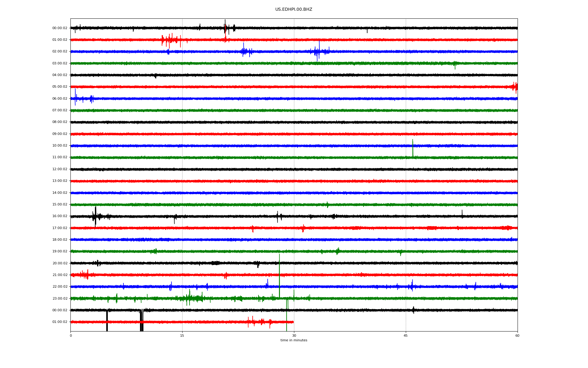Click the 19:00:02 row time label
This screenshot has height=368, width=588.
point(60,251)
